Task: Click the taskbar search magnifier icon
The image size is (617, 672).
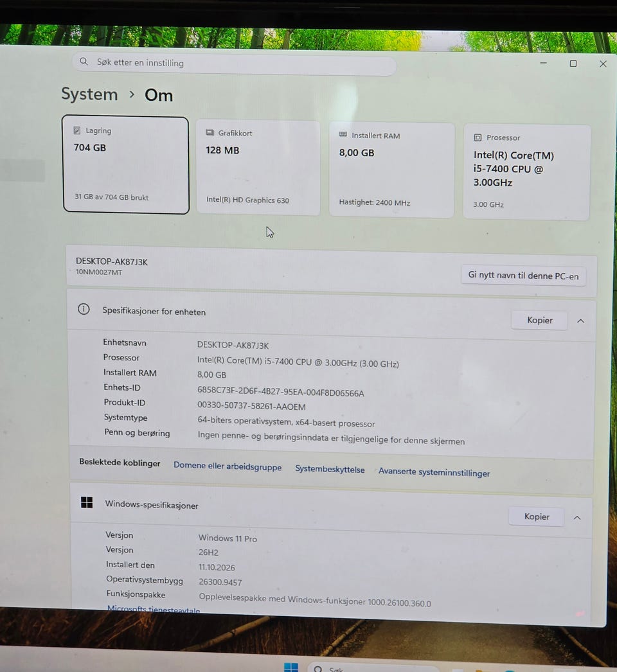Action: 318,669
